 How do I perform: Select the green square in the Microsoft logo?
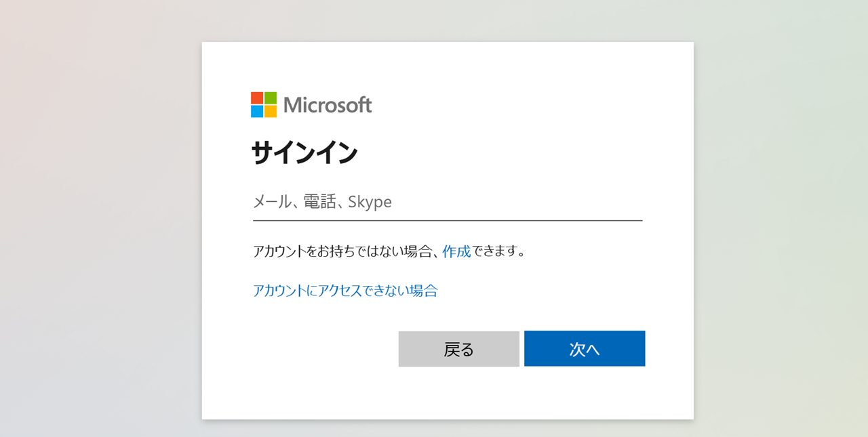(271, 98)
